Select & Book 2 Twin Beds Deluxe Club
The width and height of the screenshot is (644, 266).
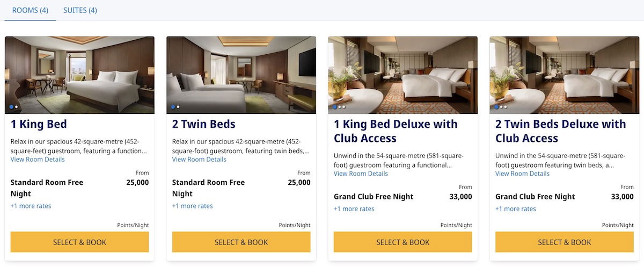565,242
